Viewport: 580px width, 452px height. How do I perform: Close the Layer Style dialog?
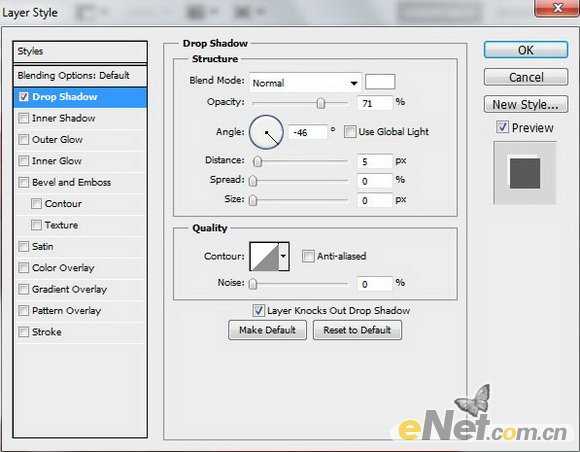click(557, 8)
